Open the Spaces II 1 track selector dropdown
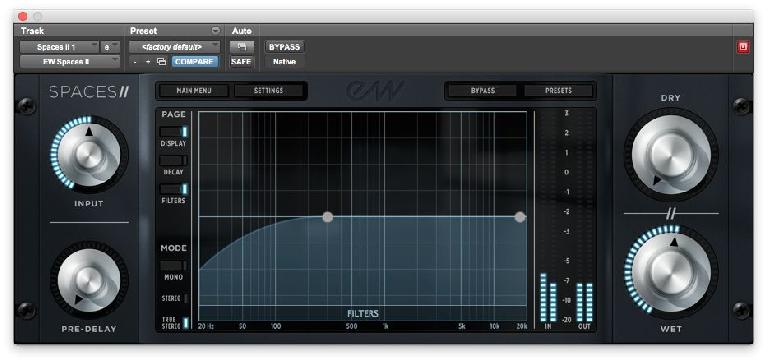768x363 pixels. pyautogui.click(x=59, y=47)
